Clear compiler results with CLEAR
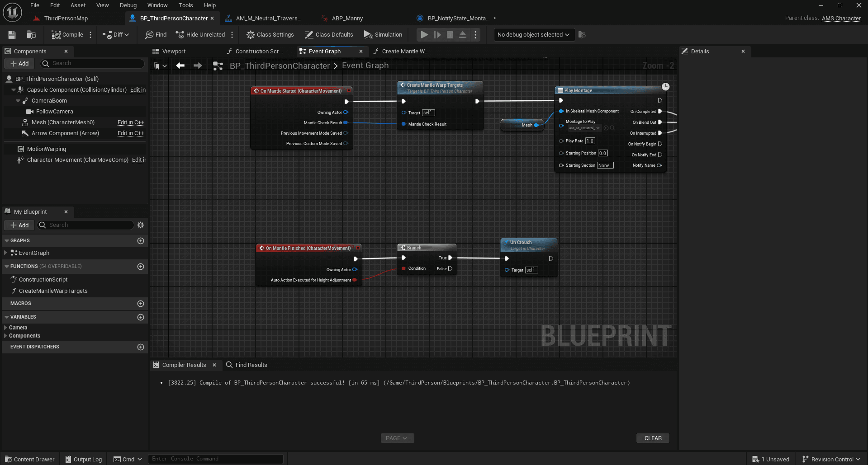This screenshot has width=868, height=465. pyautogui.click(x=653, y=438)
